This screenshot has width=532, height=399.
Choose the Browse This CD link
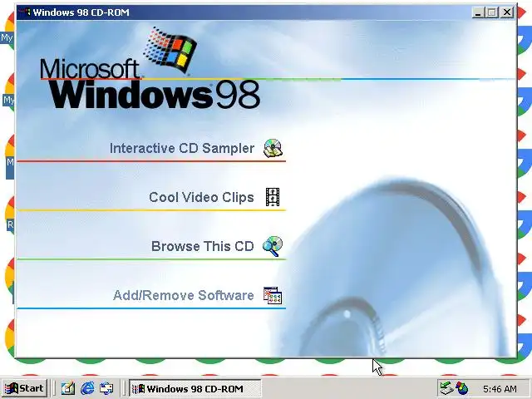click(202, 246)
